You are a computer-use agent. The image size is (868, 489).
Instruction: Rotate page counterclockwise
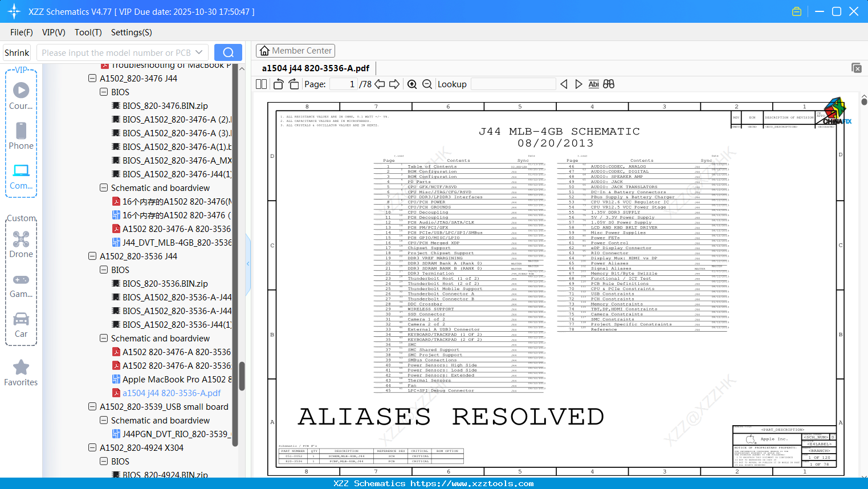click(278, 84)
